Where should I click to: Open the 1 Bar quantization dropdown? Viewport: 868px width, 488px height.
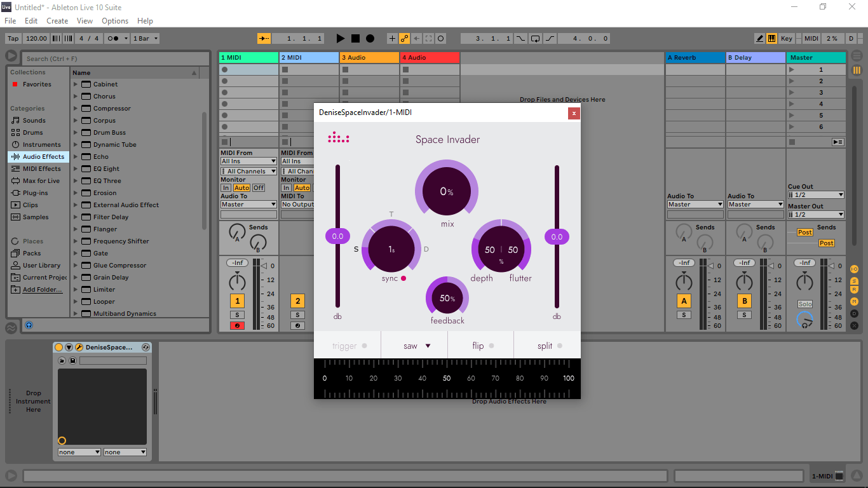(x=145, y=39)
